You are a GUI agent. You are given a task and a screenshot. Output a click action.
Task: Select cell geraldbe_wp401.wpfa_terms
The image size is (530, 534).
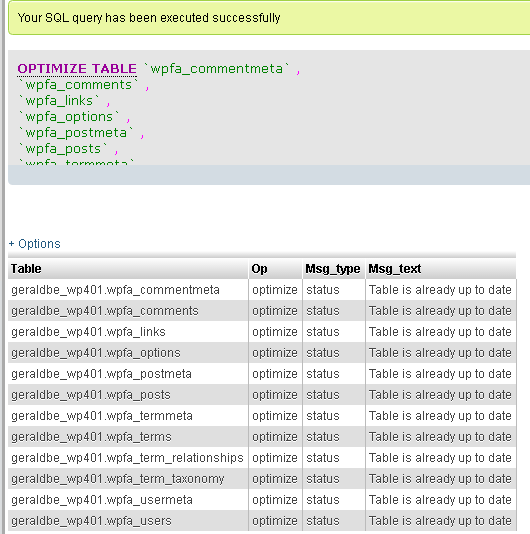pos(128,437)
